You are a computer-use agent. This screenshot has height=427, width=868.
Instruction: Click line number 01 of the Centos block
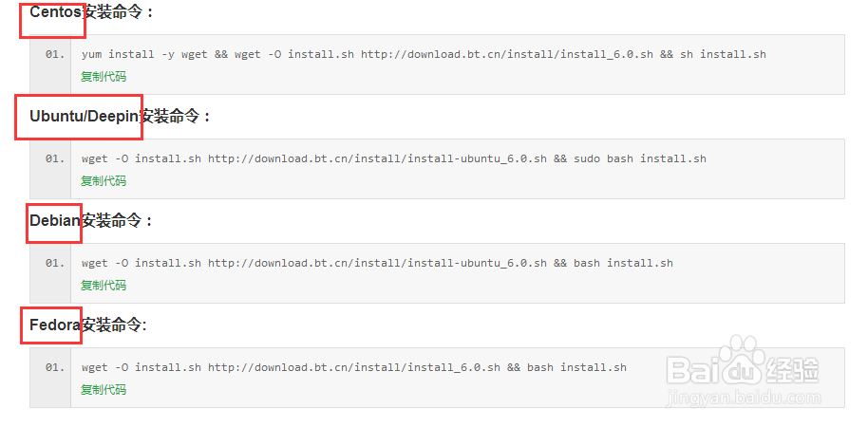(55, 54)
